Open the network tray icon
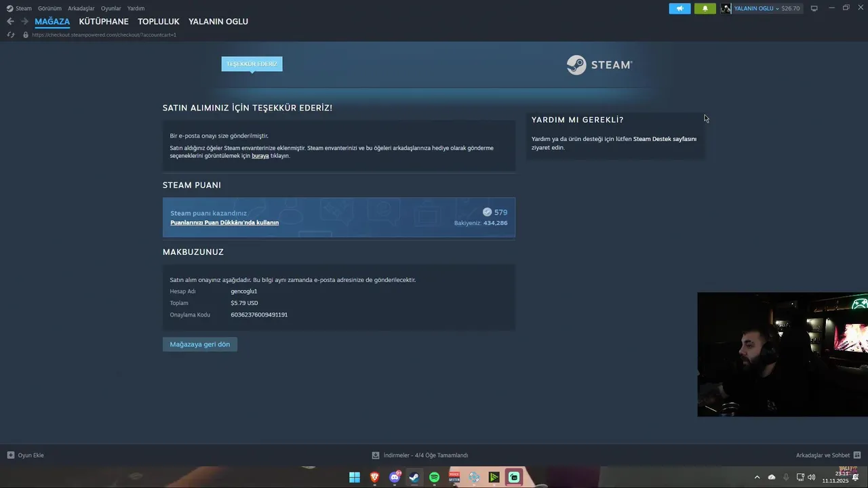 click(x=800, y=477)
